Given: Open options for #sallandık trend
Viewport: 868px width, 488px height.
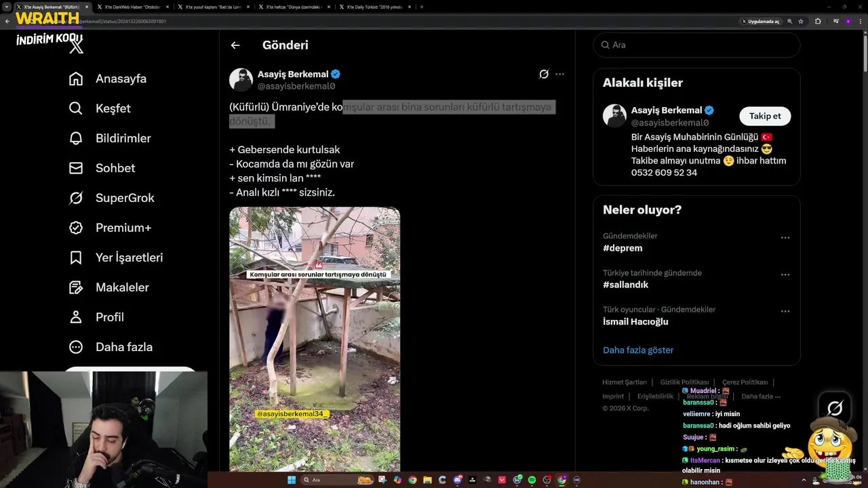Looking at the screenshot, I should pos(785,274).
